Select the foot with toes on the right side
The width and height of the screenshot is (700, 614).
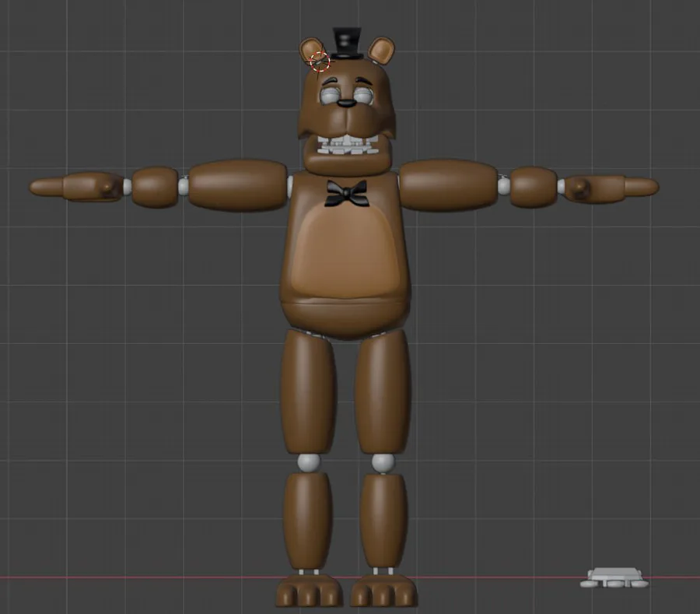tap(383, 590)
